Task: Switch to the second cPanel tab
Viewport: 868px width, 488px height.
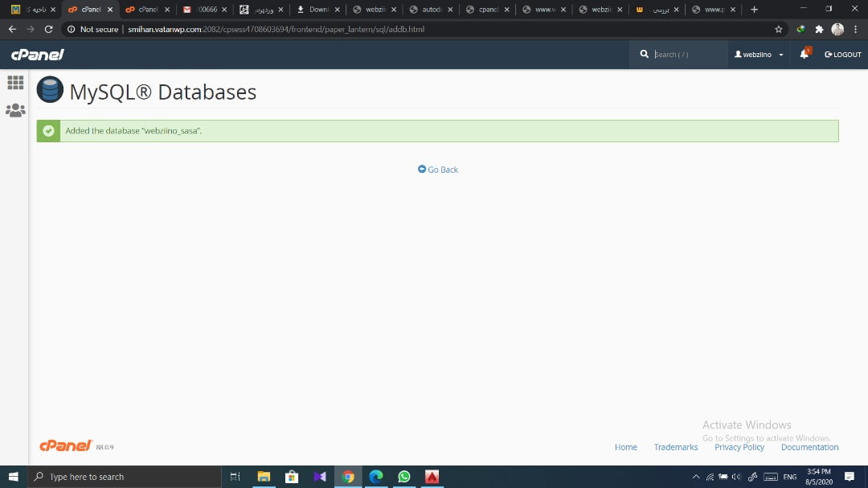Action: point(147,10)
